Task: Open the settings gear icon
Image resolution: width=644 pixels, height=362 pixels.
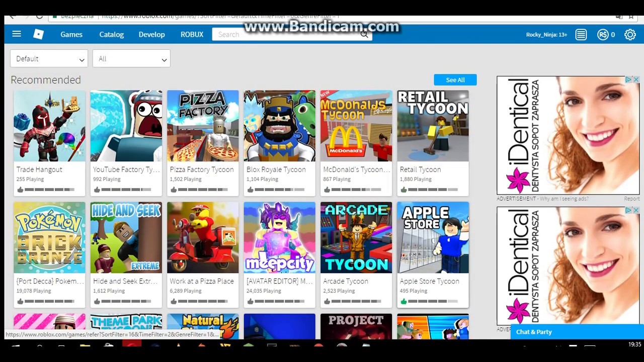Action: coord(630,35)
